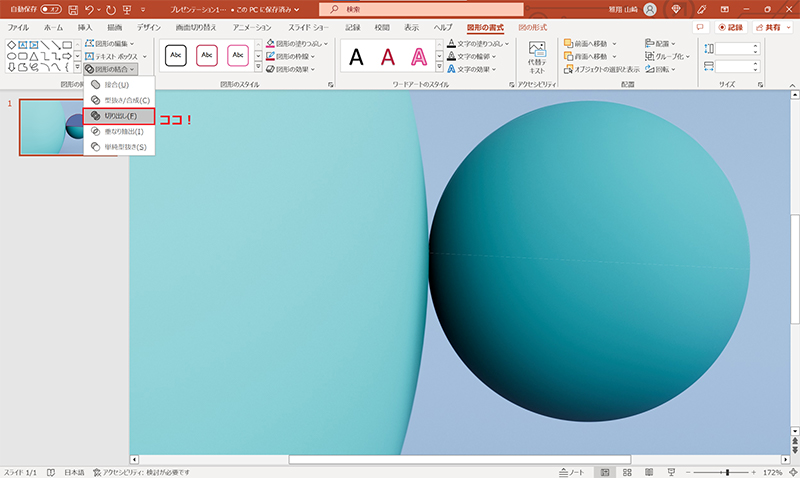Screen dimensions: 800x478
Task: Open the 図の形式 picture format tab
Action: tap(532, 27)
